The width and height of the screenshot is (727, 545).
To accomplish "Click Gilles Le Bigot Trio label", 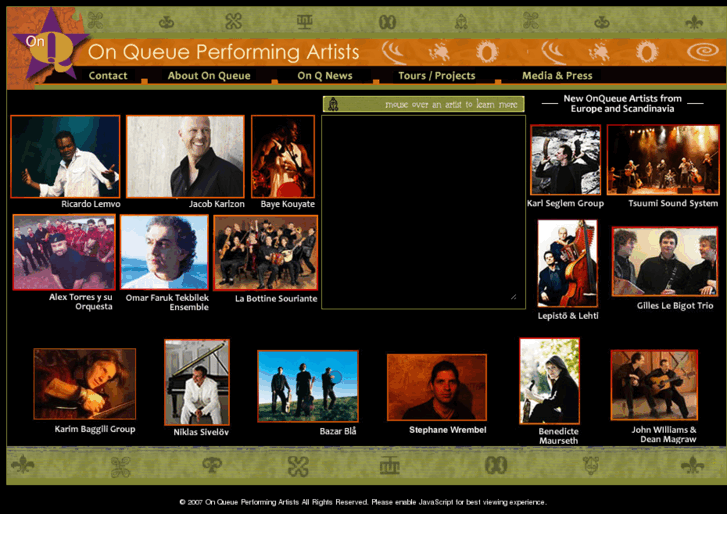I will [675, 306].
